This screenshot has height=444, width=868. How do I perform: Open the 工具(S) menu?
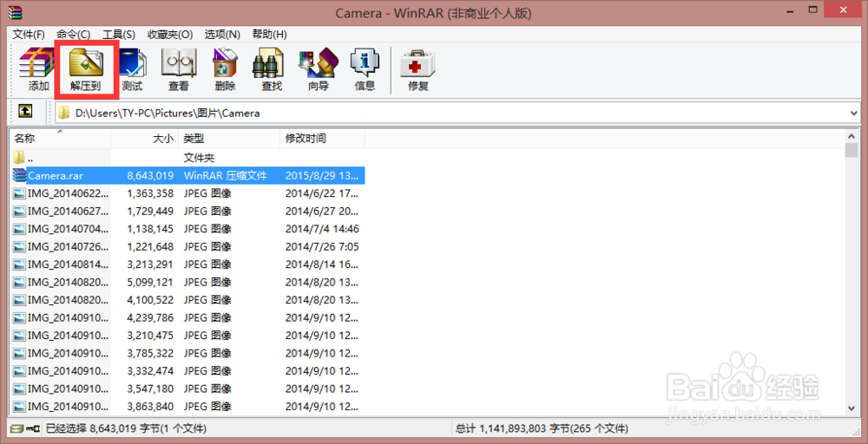tap(119, 35)
